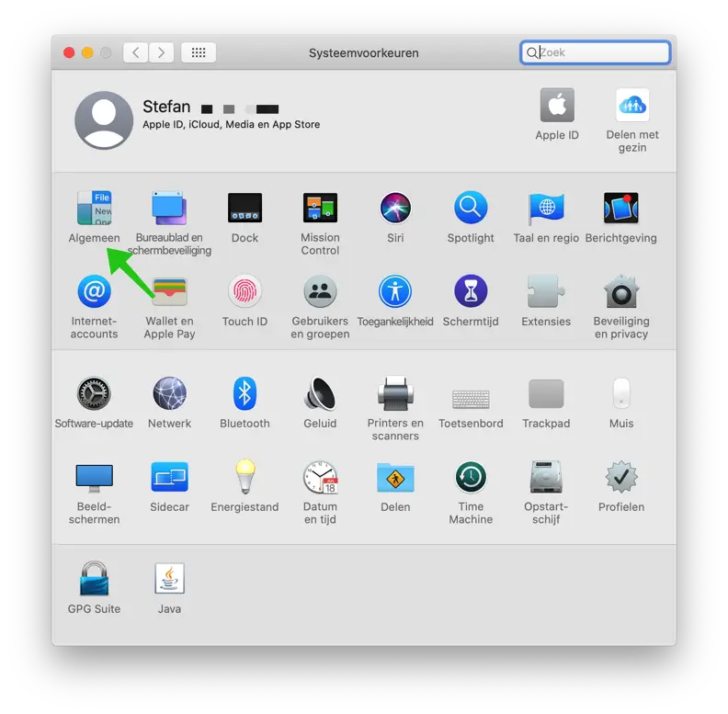Open Gebruikers en groepen preferences
This screenshot has width=728, height=714.
320,291
